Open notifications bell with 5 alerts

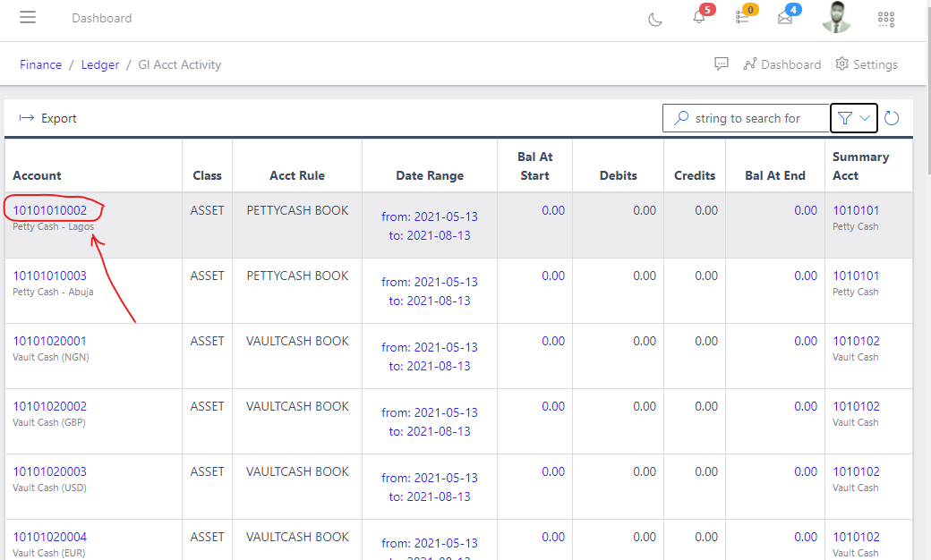click(x=700, y=18)
